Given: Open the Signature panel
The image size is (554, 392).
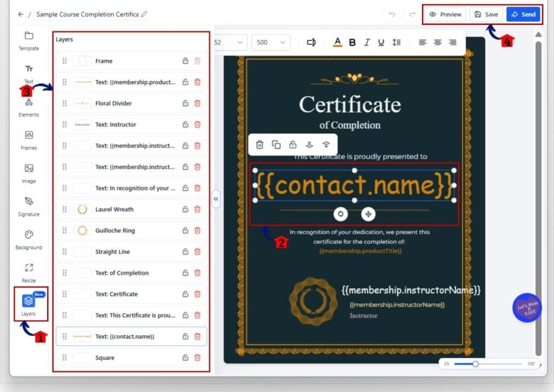Looking at the screenshot, I should tap(29, 207).
